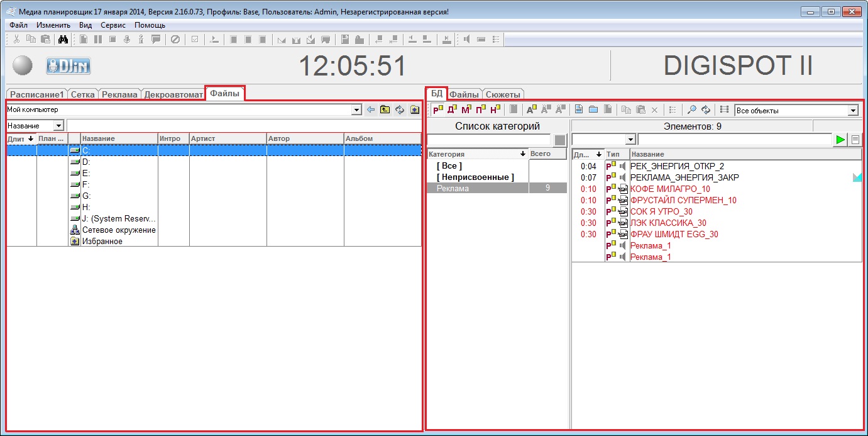
Task: Click the file browser search text field
Action: [x=243, y=126]
